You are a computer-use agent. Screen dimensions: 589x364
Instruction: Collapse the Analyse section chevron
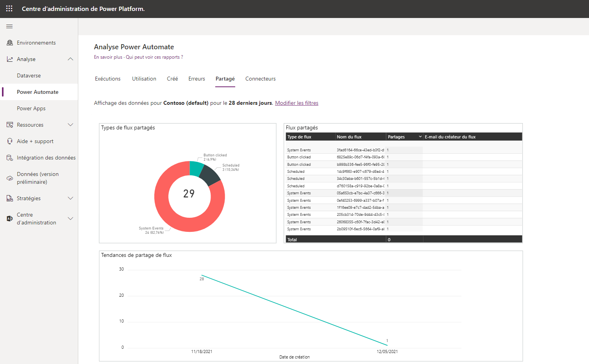click(70, 59)
